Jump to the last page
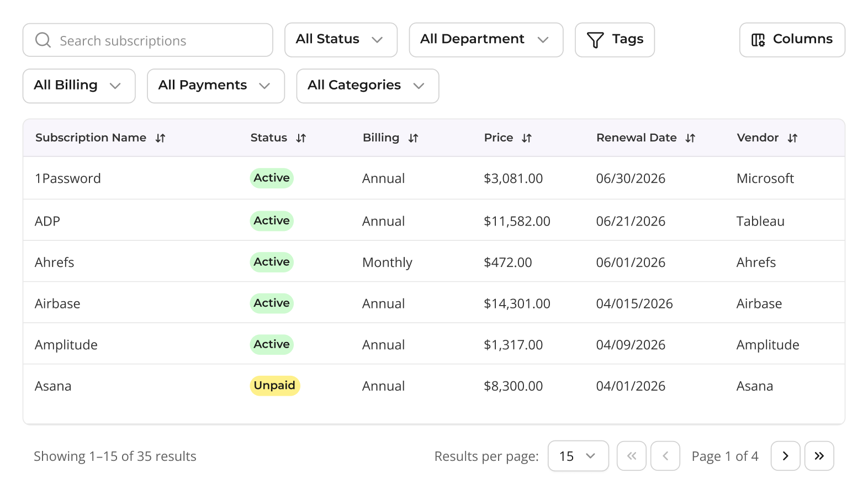Viewport: 868px width, 494px height. (x=819, y=456)
